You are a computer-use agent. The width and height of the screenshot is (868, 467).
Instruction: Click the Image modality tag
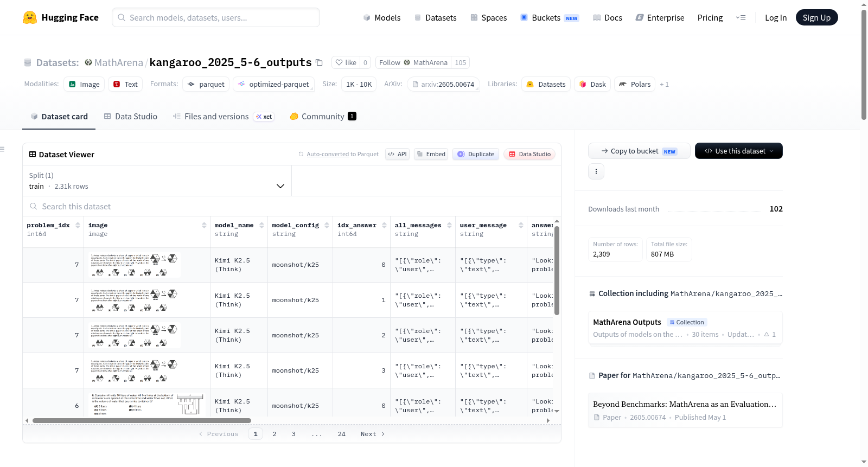pos(84,84)
